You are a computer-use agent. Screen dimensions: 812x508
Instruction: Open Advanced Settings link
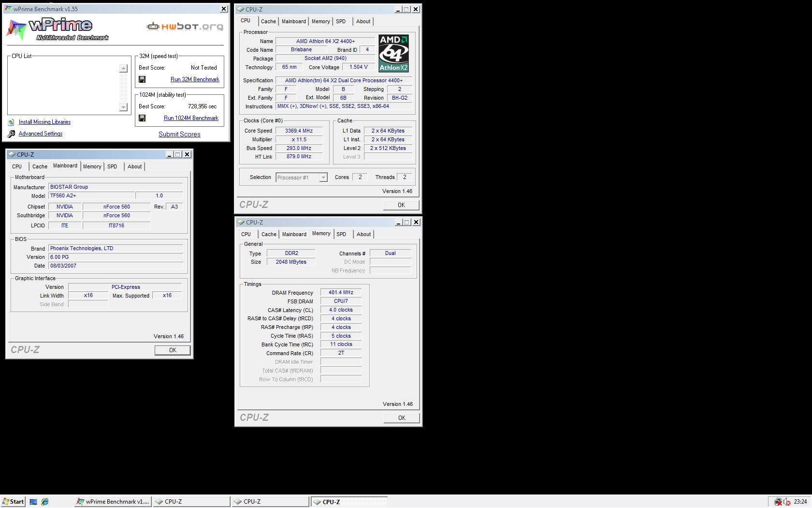tap(41, 134)
